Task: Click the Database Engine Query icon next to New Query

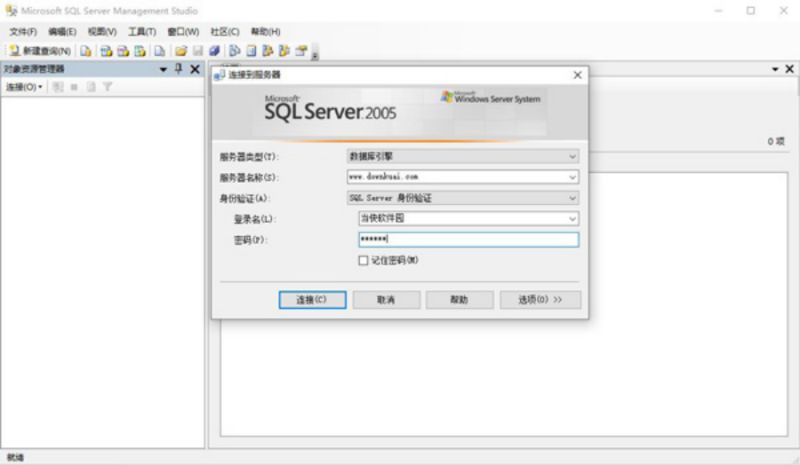Action: coord(86,51)
